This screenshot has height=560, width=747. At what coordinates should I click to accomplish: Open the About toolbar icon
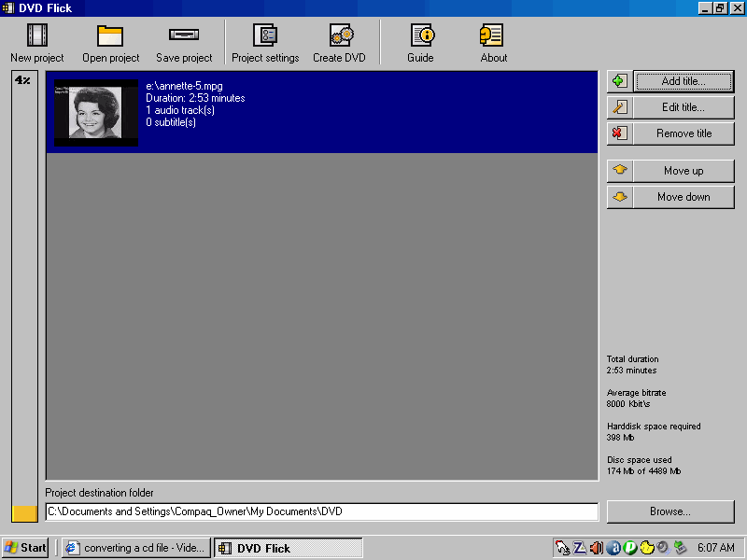click(491, 35)
